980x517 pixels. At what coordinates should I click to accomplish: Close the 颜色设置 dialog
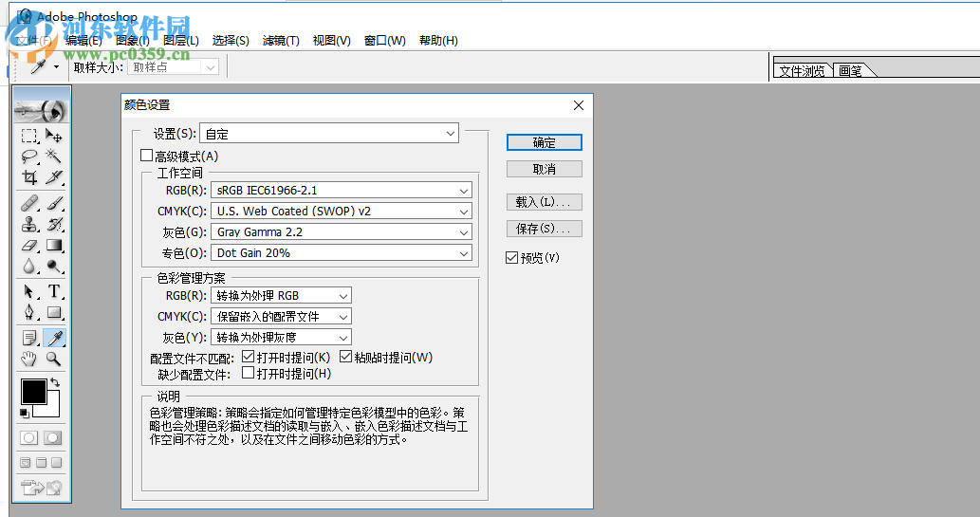coord(579,105)
